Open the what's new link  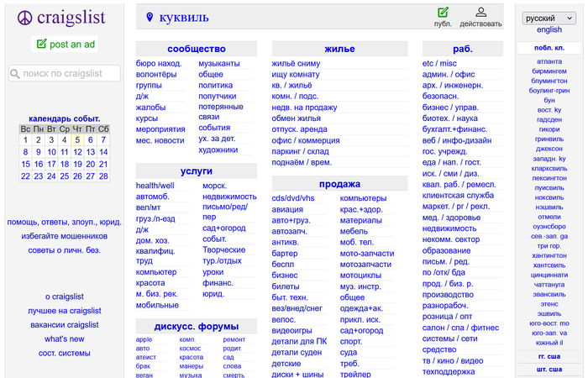point(65,339)
